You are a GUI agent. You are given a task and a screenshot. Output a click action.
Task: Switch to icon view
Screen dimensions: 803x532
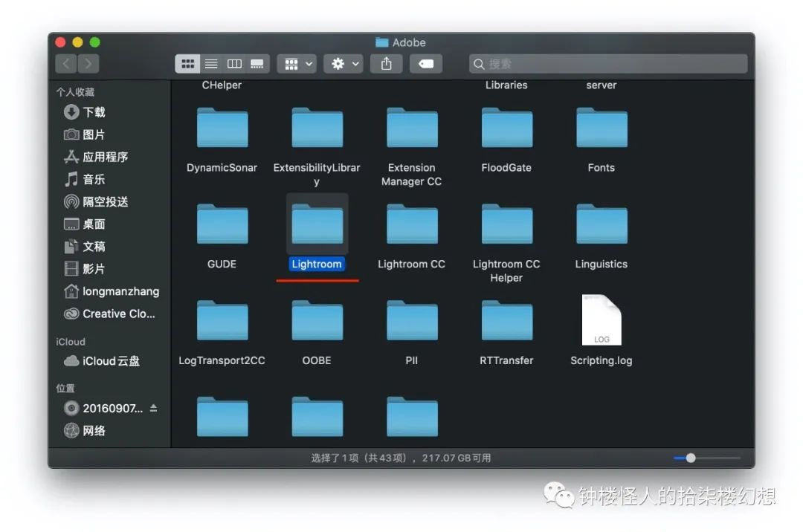[x=187, y=64]
